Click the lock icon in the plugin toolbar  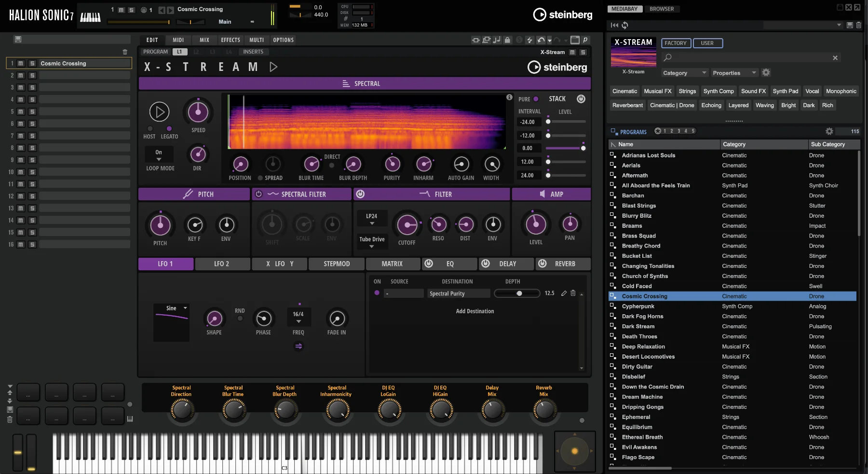(507, 40)
